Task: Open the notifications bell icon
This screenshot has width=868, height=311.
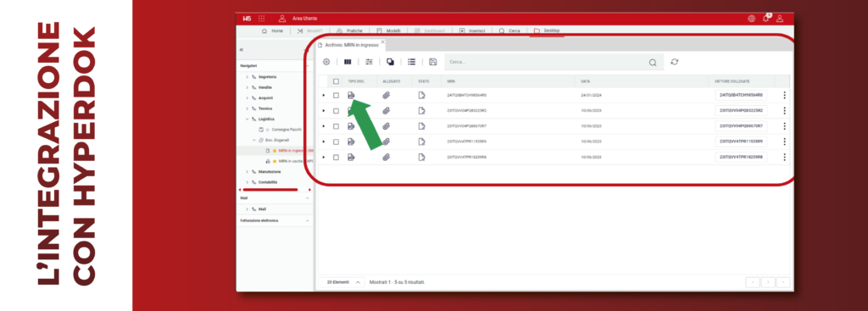Action: tap(766, 19)
